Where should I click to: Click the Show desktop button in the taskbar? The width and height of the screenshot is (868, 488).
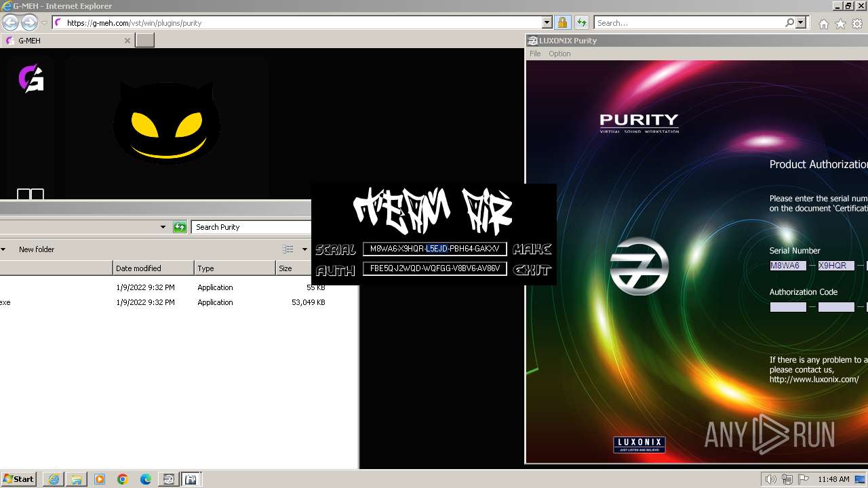(x=860, y=479)
